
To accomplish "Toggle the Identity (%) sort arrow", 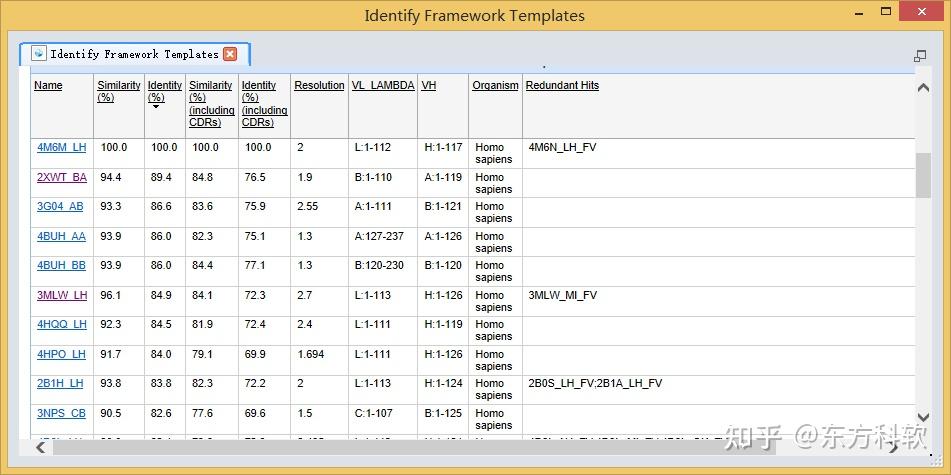I will [156, 107].
